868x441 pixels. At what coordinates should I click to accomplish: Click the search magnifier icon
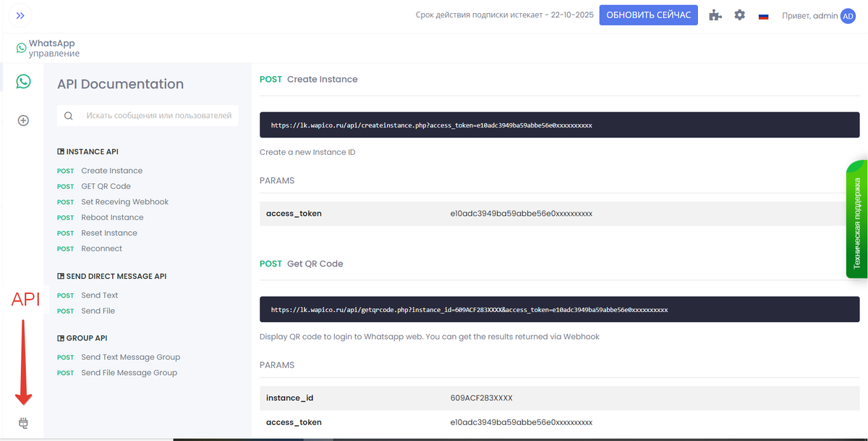point(68,115)
